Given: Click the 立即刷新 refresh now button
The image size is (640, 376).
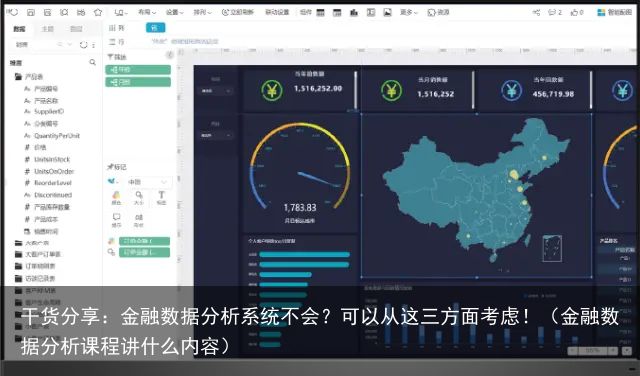Looking at the screenshot, I should tap(238, 12).
